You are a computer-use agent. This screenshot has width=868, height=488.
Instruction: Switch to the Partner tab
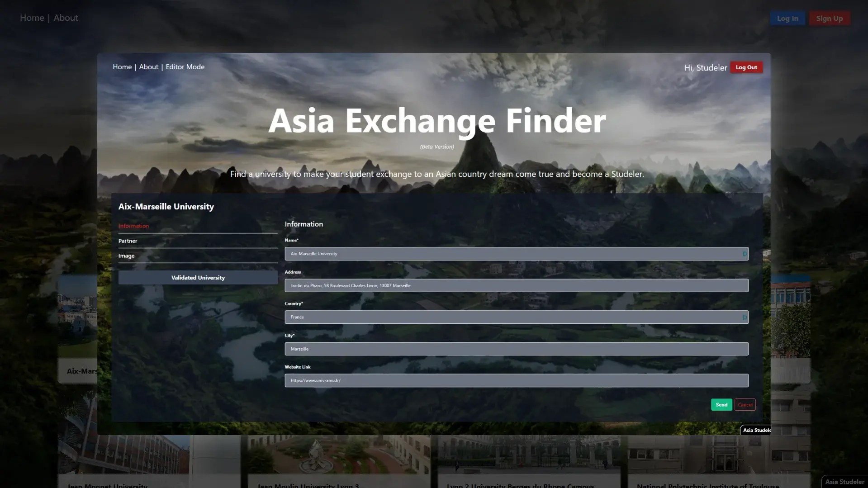click(128, 241)
